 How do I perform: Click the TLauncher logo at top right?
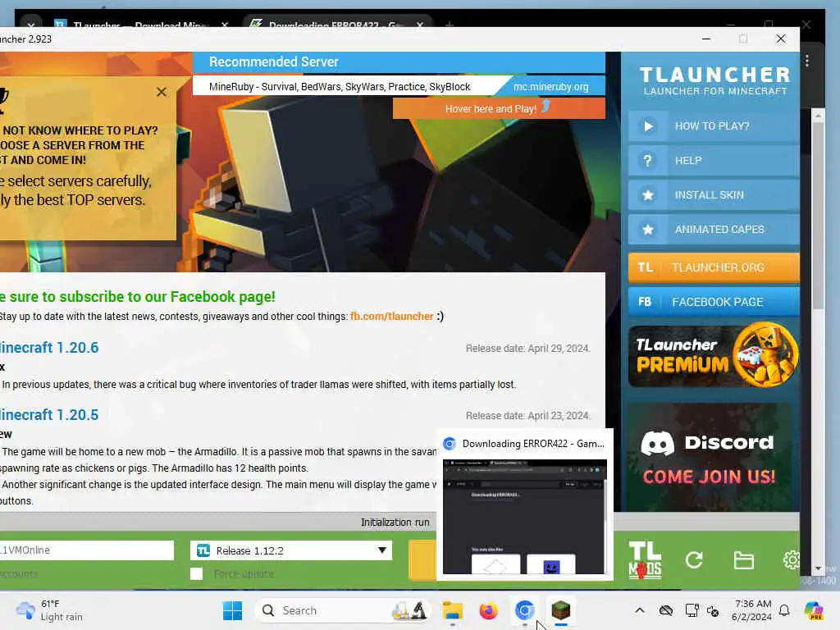714,80
